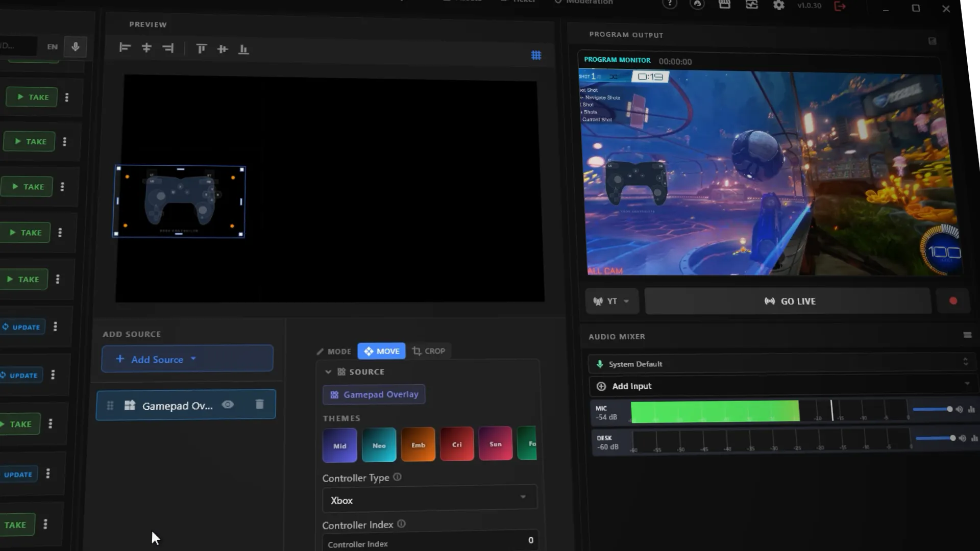Open the Audio Mixer panel menu icon
The height and width of the screenshot is (551, 980).
[x=967, y=335]
